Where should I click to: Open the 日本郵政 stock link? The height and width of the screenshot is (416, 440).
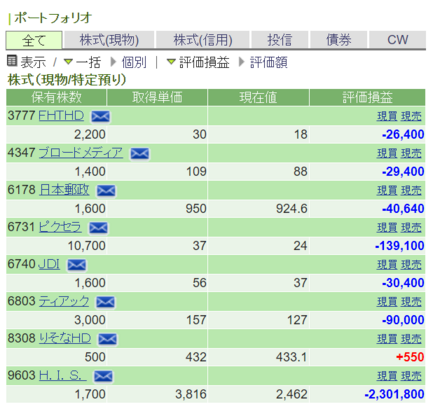(x=64, y=190)
